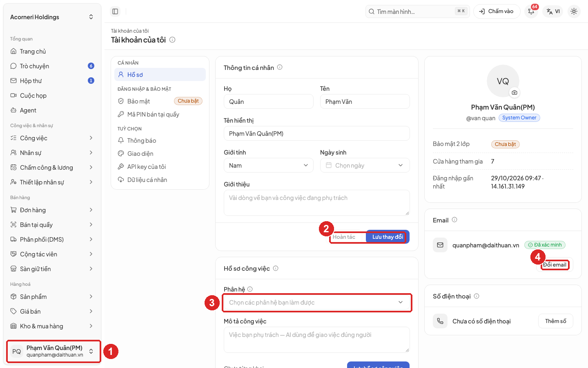Screen dimensions: 588x368
Task: Open Trang chủ from the sidebar
Action: (x=52, y=52)
